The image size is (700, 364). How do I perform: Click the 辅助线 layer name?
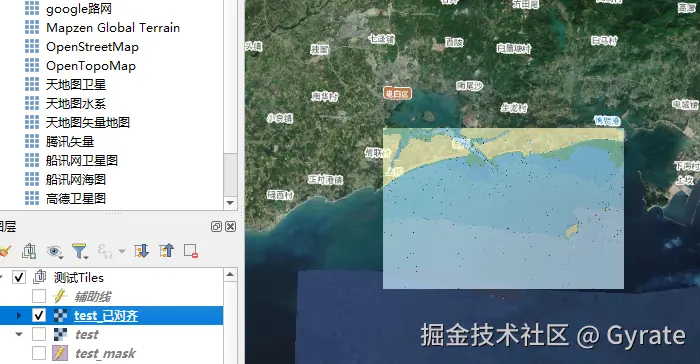coord(93,297)
